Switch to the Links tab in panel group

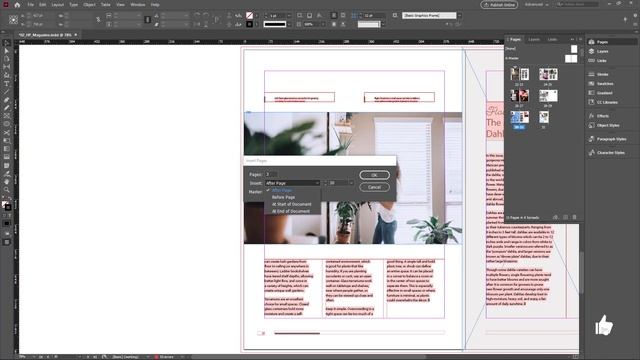click(x=552, y=40)
